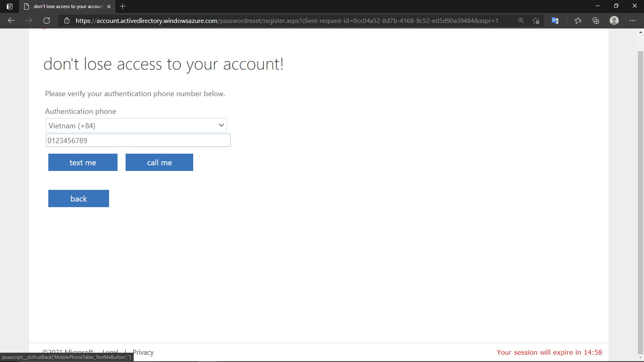Open the zoom magnifier in the address bar
Screen dimensions: 644x362
coord(521,21)
